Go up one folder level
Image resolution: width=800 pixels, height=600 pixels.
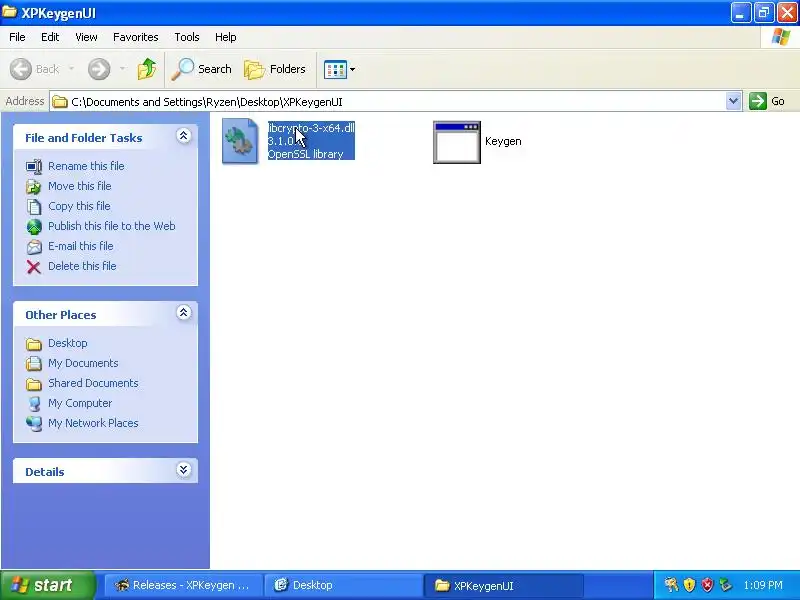point(147,69)
